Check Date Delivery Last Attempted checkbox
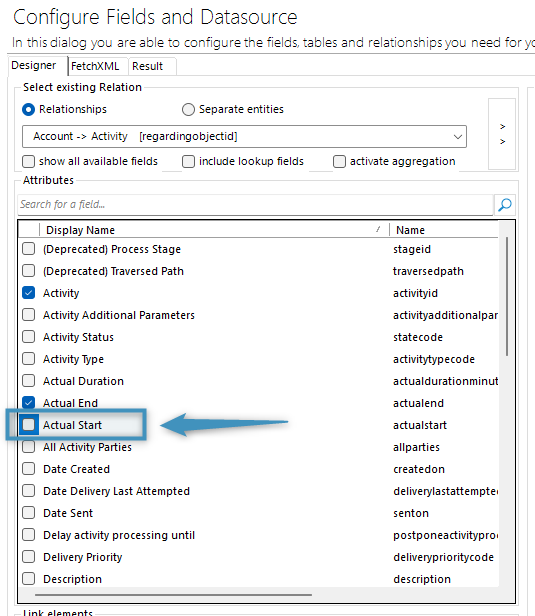Screen dimensions: 535x616 pyautogui.click(x=28, y=491)
